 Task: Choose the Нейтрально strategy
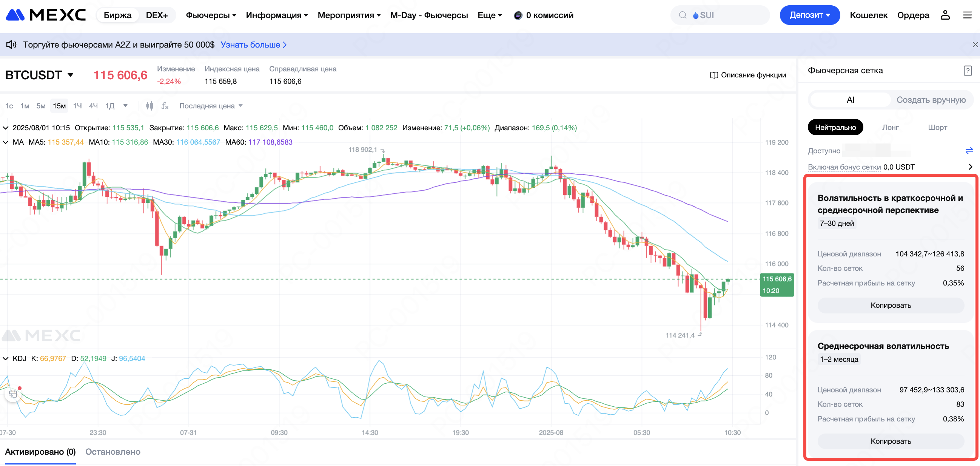coord(835,127)
